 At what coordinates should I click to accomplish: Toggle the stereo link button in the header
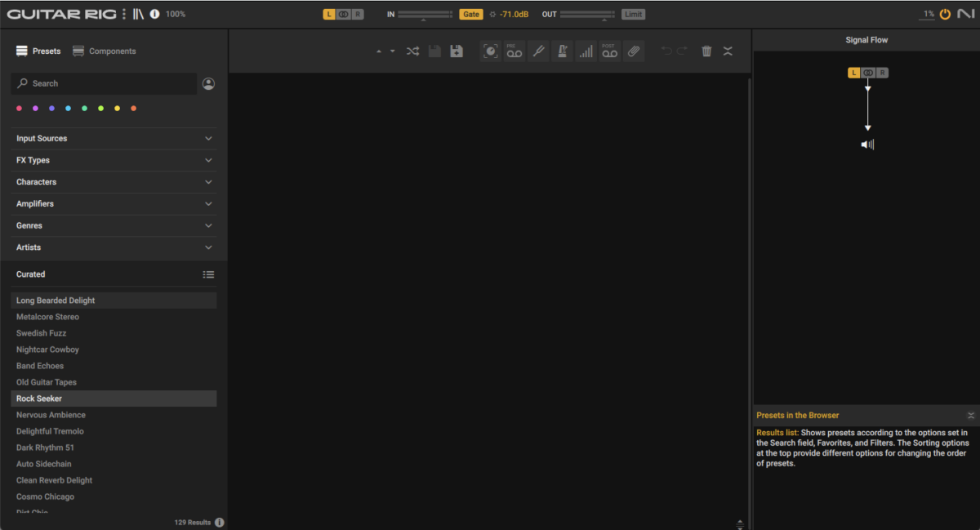[x=343, y=14]
